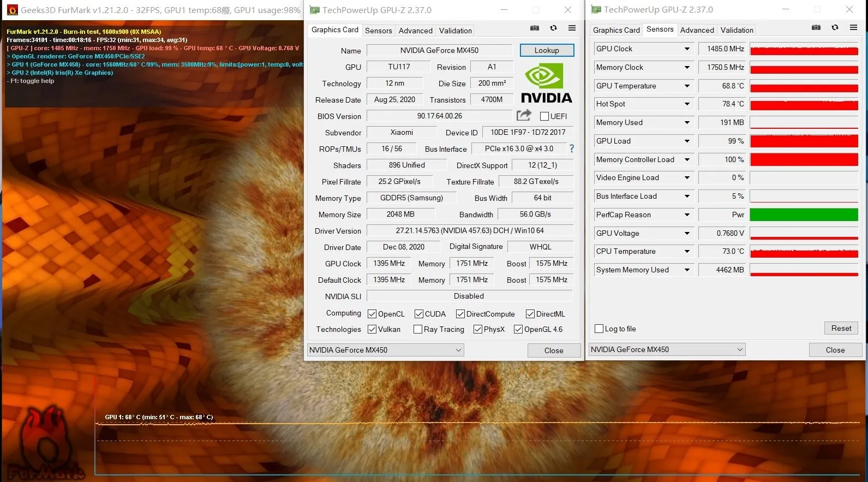Screen dimensions: 868x482
Task: Open the PerfCap Reason dropdown
Action: click(687, 215)
